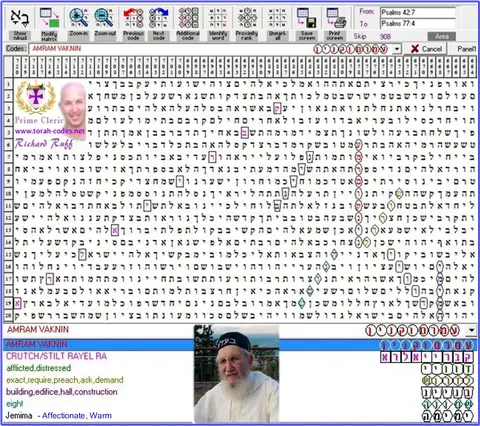This screenshot has width=480, height=426.
Task: Toggle Show nikud Hebrew vowel display
Action: tap(20, 23)
